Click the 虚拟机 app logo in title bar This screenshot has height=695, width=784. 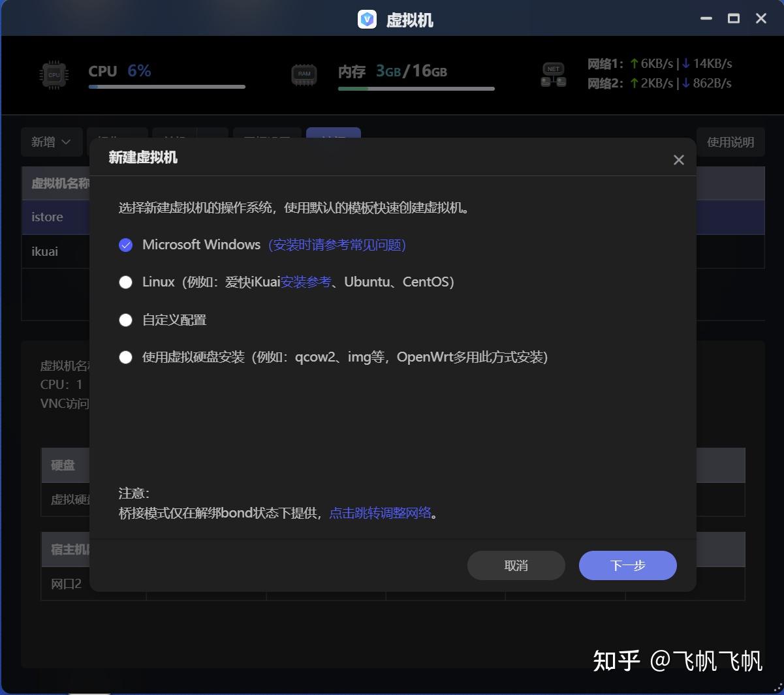[x=367, y=19]
